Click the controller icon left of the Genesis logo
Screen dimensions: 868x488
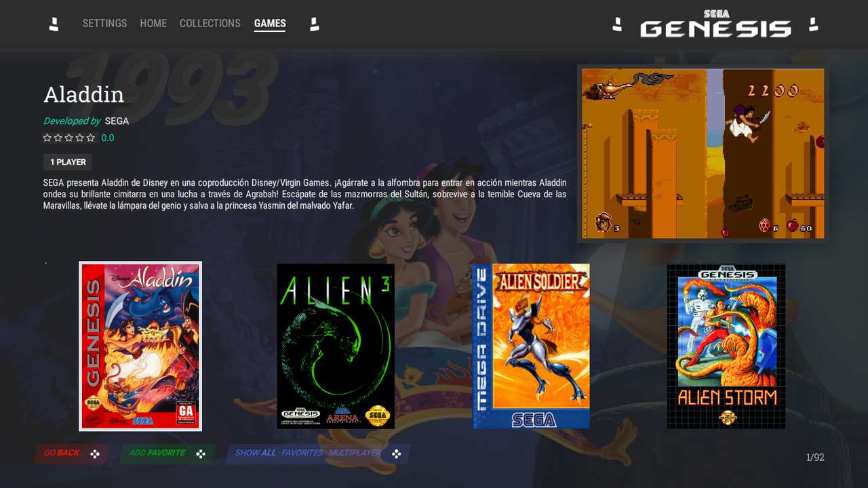(618, 25)
